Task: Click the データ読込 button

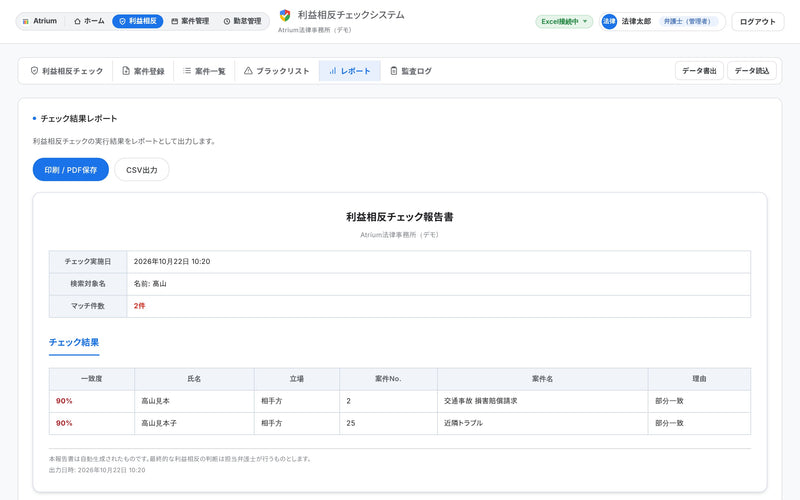Action: pyautogui.click(x=752, y=71)
